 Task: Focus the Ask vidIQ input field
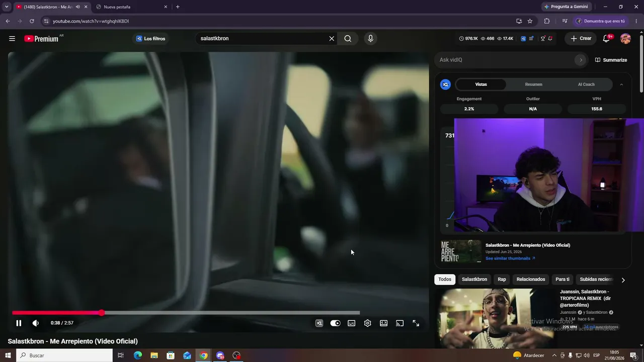click(506, 60)
